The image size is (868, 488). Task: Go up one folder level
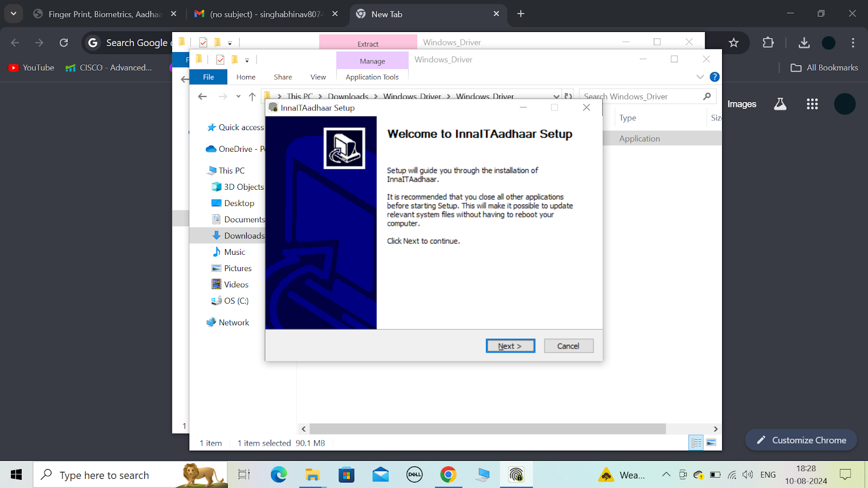tap(252, 97)
